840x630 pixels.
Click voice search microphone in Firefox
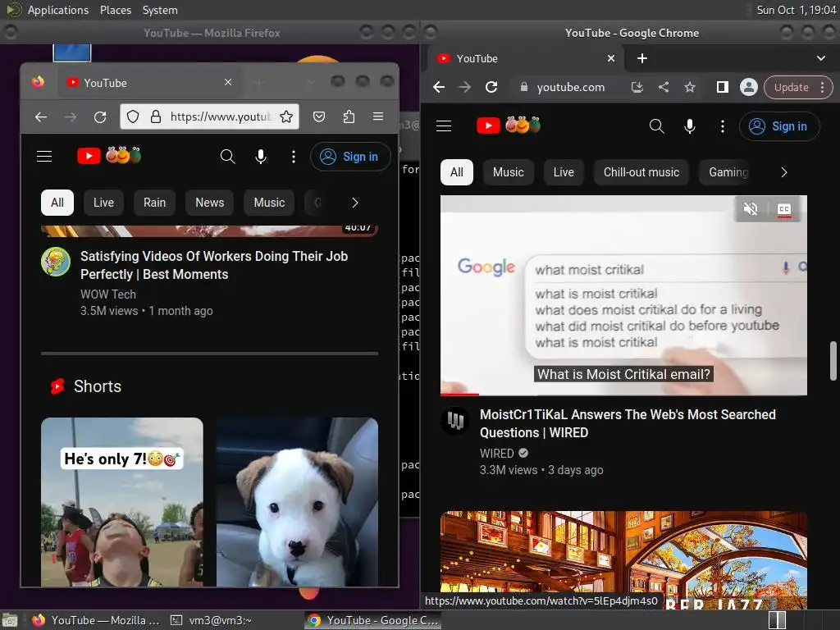[261, 157]
